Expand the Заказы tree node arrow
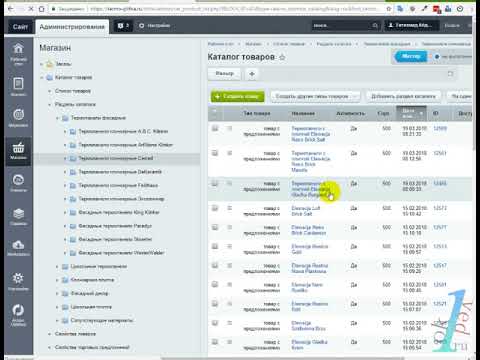The image size is (480, 360). point(42,64)
